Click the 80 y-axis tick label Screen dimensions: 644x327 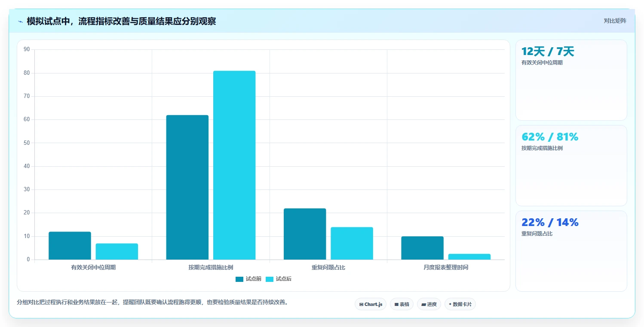coord(27,73)
